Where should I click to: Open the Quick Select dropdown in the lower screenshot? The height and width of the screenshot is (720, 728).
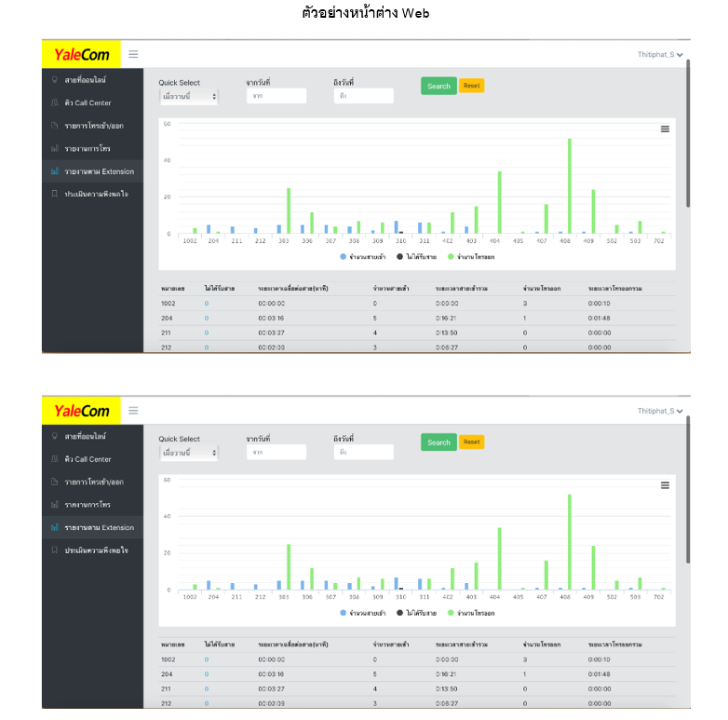tap(189, 453)
